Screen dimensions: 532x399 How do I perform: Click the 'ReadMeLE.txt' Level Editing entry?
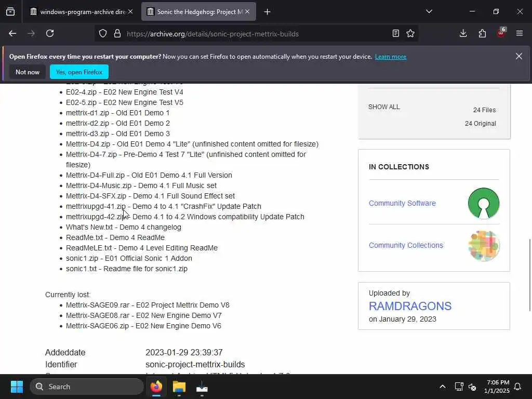[x=142, y=248]
